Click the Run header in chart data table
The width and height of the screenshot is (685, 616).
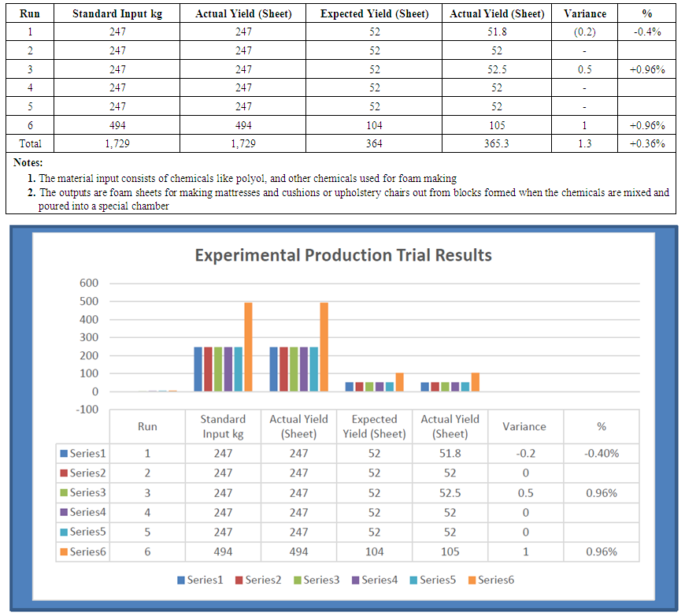147,426
